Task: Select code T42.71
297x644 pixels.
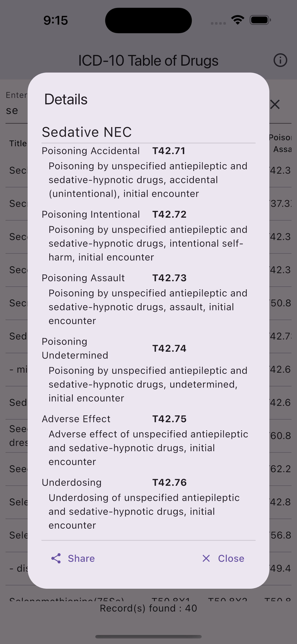Action: (x=169, y=151)
